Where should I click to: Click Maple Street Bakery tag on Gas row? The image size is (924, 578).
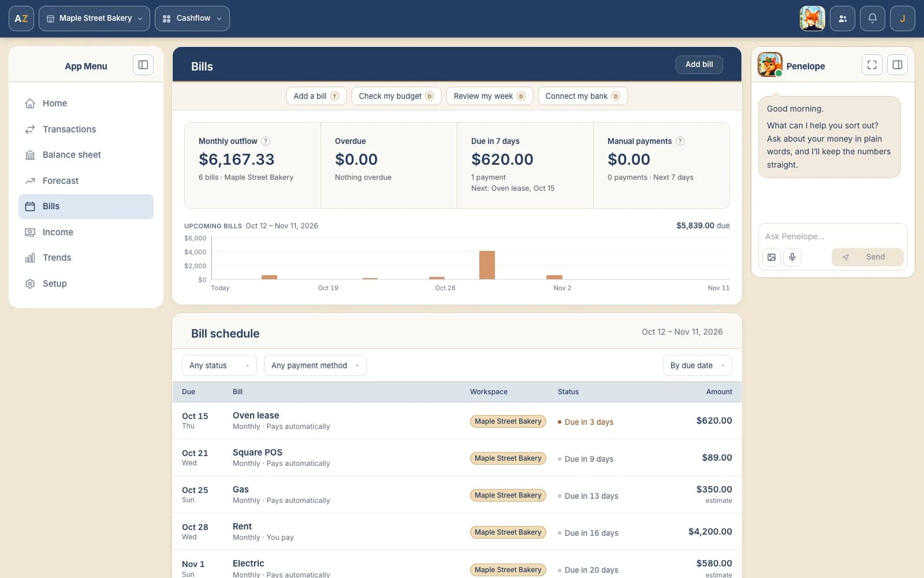pos(508,495)
